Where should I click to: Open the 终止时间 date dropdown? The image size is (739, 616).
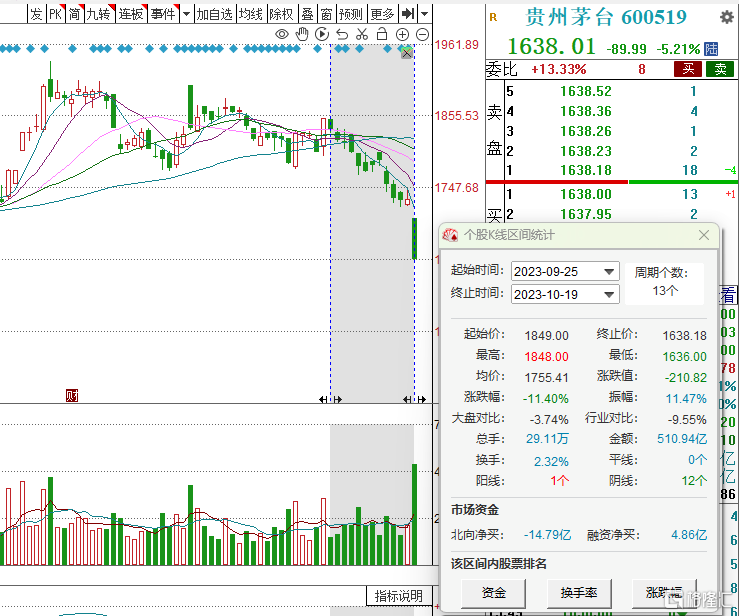[609, 295]
